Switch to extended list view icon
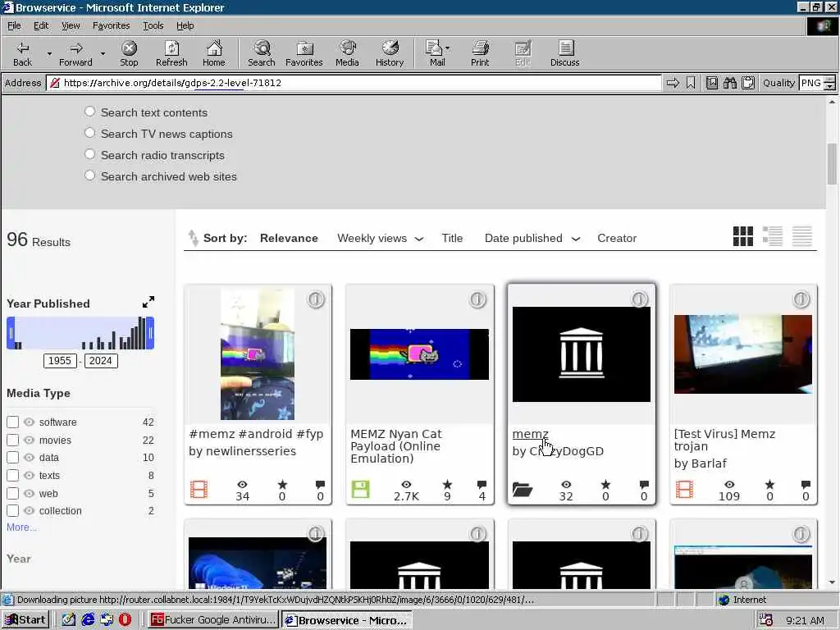The image size is (840, 630). click(x=773, y=236)
